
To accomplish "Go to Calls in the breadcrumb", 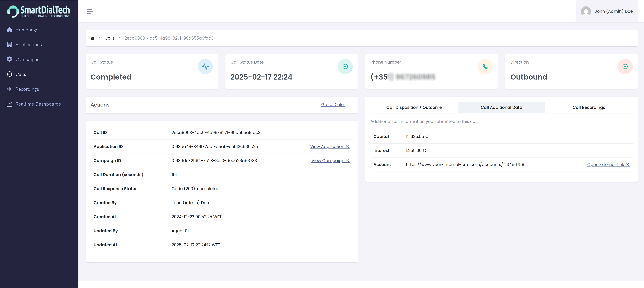I will (x=109, y=38).
